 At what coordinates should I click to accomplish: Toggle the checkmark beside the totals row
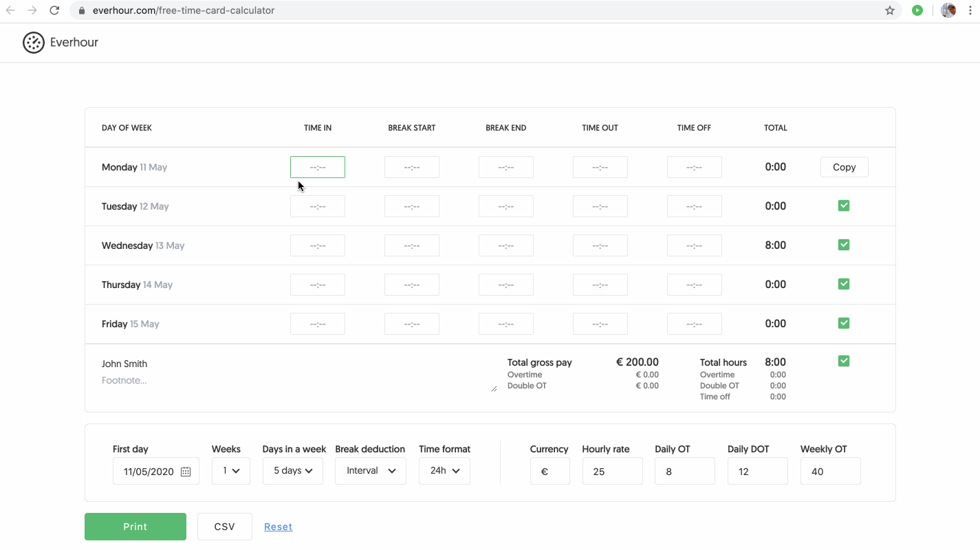844,360
